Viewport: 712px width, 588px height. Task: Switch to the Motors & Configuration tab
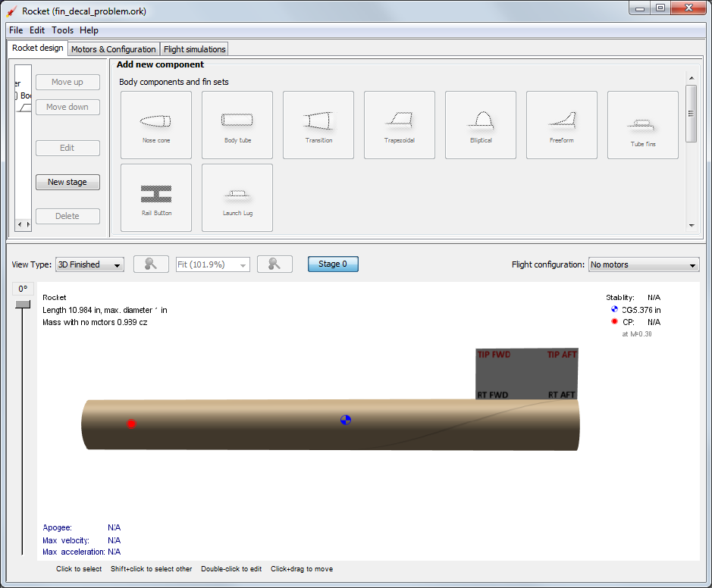(x=113, y=48)
